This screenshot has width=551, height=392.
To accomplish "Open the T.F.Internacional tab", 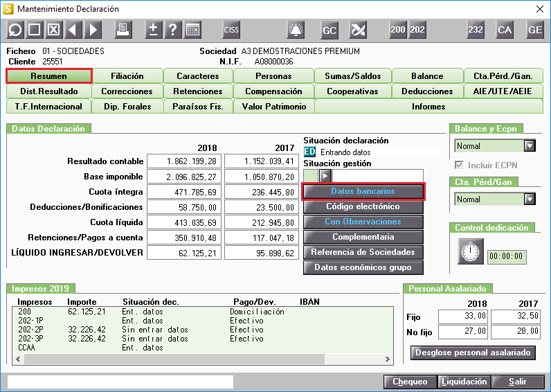I will (49, 107).
